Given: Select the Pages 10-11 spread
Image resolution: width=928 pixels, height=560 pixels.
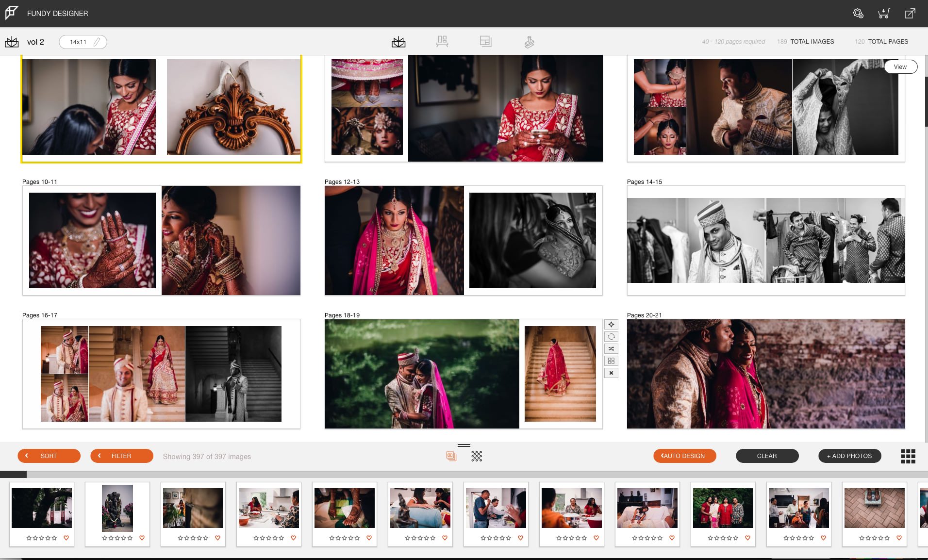Looking at the screenshot, I should point(161,240).
